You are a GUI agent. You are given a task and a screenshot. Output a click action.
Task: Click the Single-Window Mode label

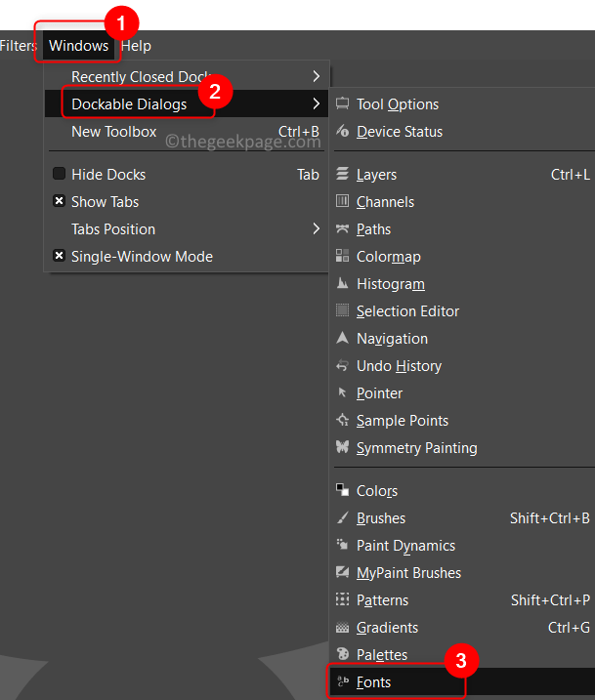click(x=142, y=256)
